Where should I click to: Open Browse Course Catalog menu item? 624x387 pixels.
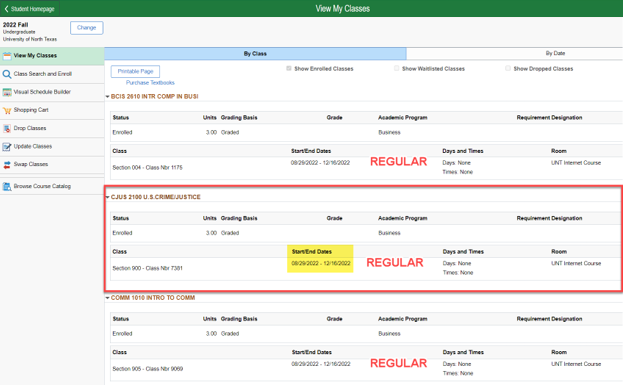click(x=52, y=186)
